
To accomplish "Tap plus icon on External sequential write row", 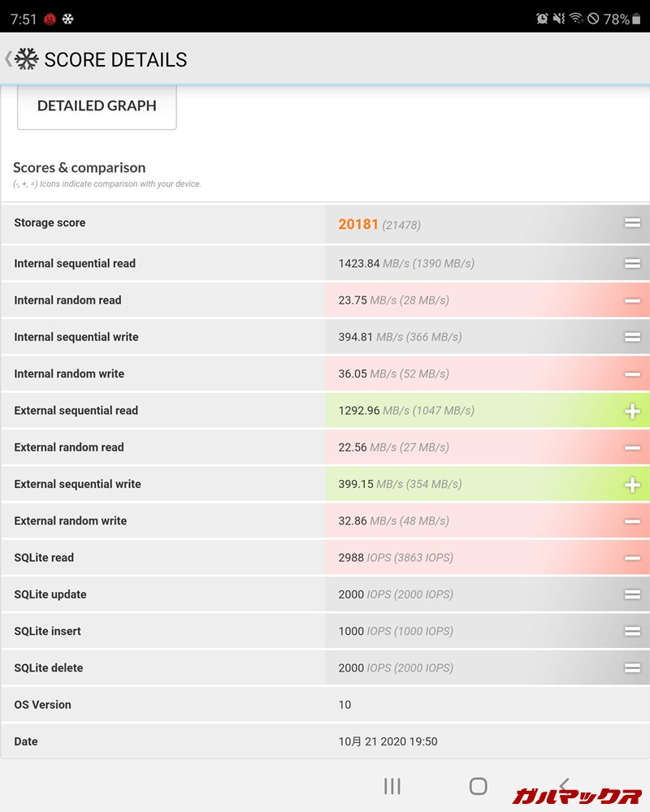I will click(632, 485).
